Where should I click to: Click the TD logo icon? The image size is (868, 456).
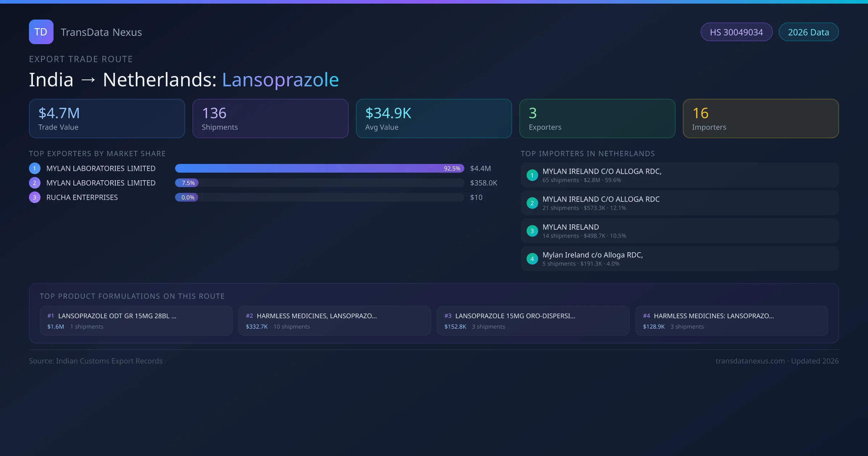(41, 32)
